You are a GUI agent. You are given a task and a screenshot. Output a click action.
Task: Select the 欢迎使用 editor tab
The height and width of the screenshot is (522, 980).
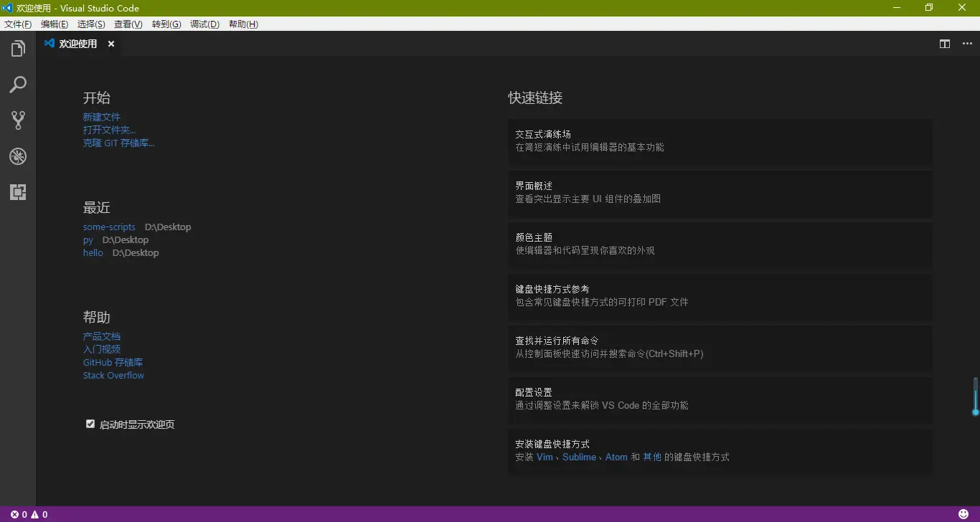79,44
